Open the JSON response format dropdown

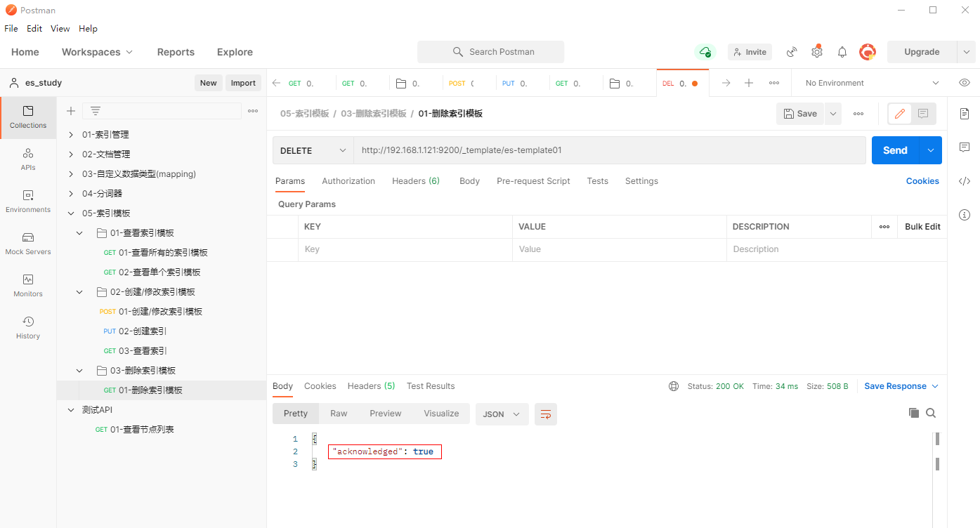(x=502, y=414)
